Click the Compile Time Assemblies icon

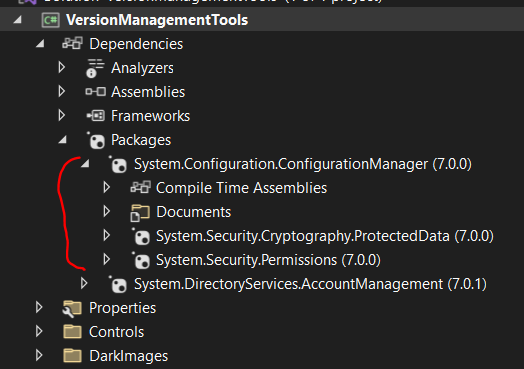(x=140, y=187)
